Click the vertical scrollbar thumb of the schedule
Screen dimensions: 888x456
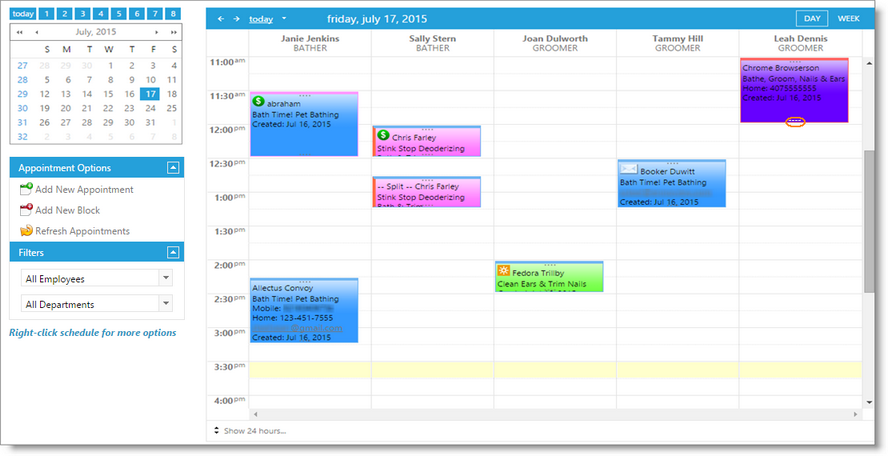pos(869,221)
